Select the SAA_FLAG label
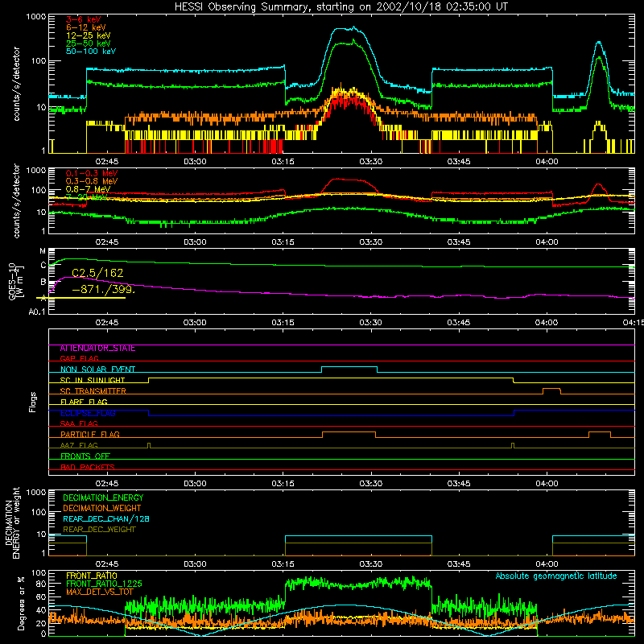The image size is (644, 644). 79,423
